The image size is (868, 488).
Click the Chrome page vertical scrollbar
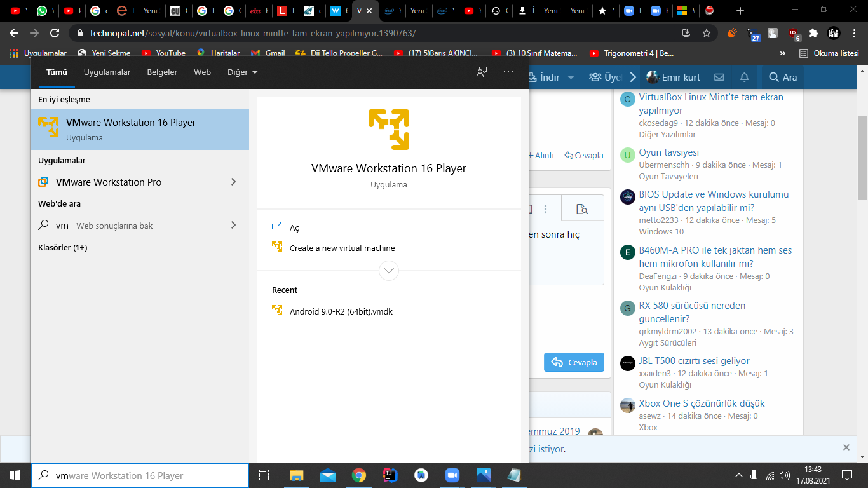tap(862, 159)
